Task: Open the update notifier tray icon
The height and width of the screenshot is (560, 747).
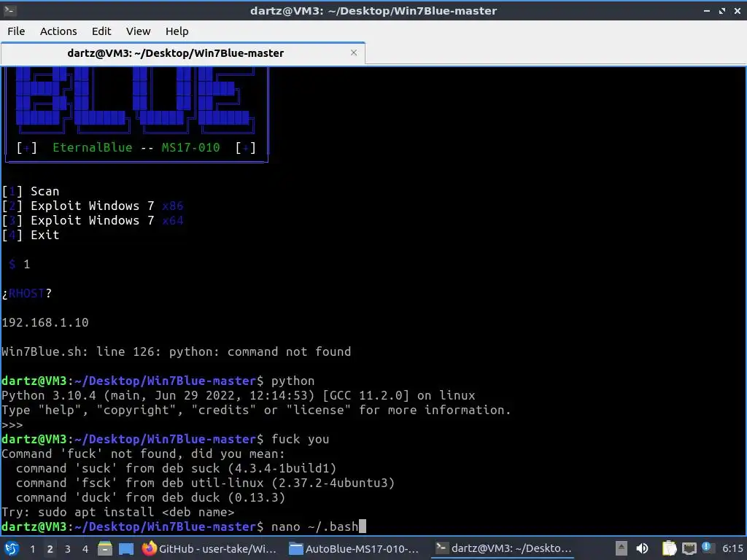Action: coord(707,548)
